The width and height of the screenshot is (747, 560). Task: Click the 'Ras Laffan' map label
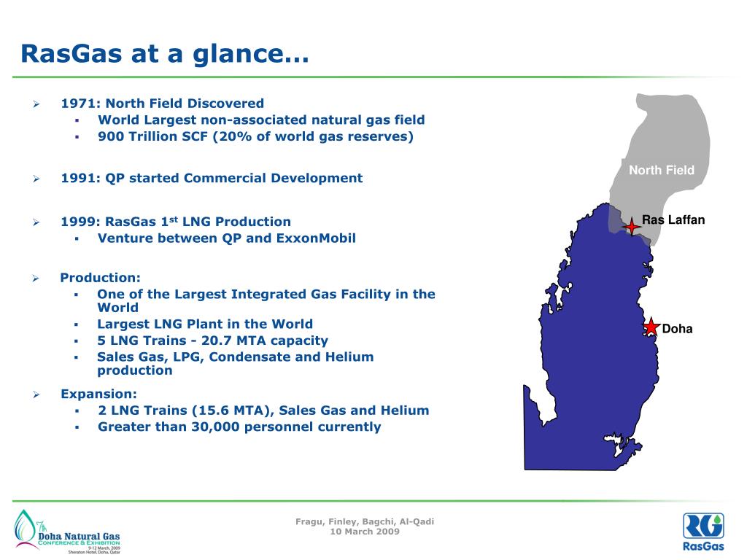point(673,219)
